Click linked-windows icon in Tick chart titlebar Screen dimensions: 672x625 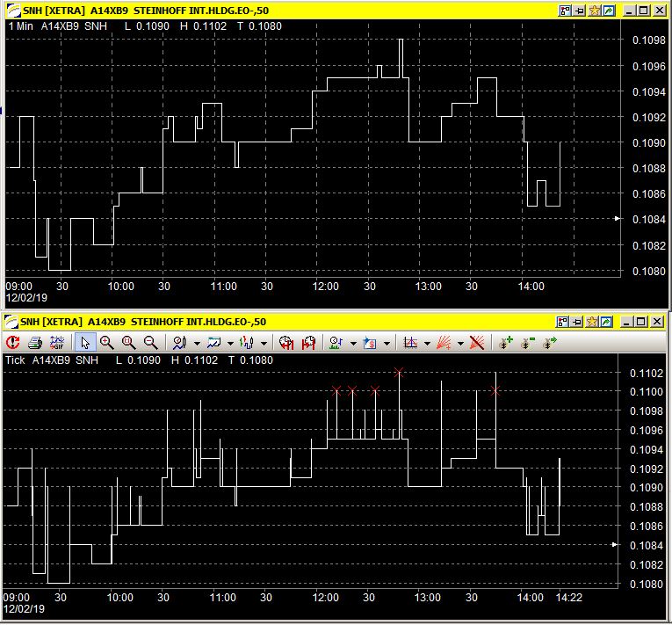tap(563, 322)
